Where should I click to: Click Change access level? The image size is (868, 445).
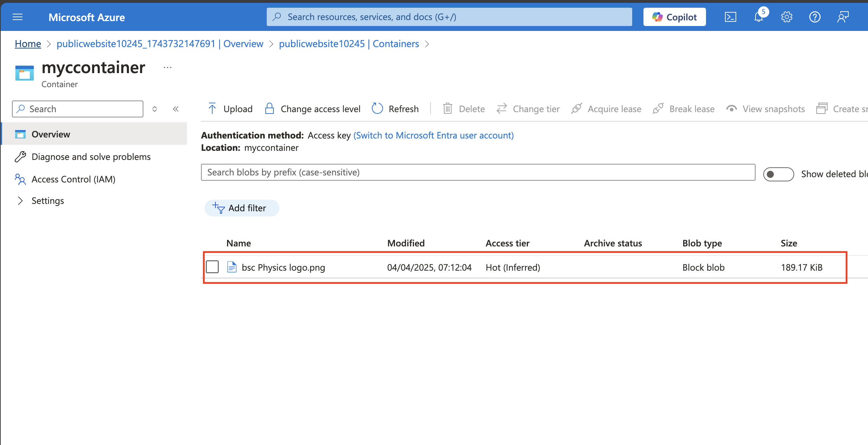click(x=312, y=109)
